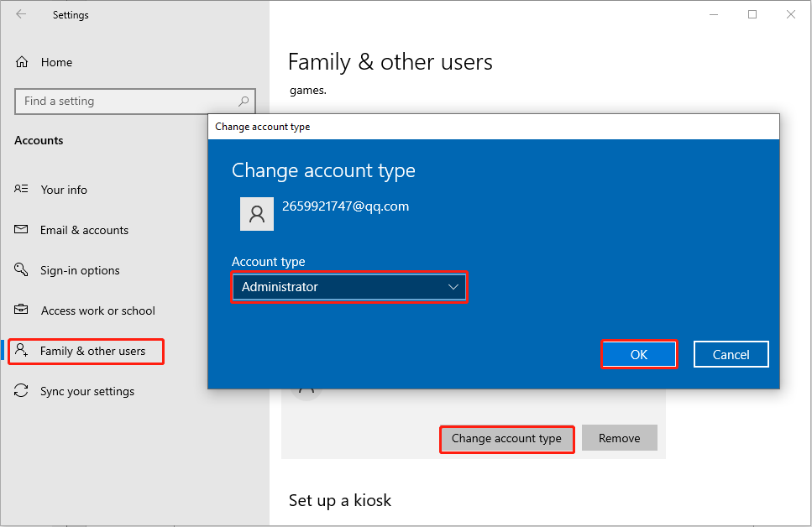812x527 pixels.
Task: Open the Sync your settings page
Action: coord(87,391)
